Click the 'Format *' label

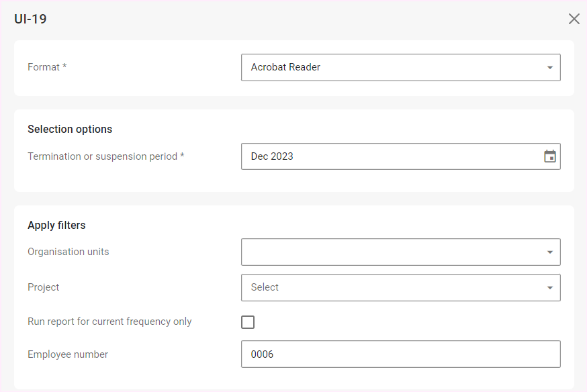click(x=47, y=67)
